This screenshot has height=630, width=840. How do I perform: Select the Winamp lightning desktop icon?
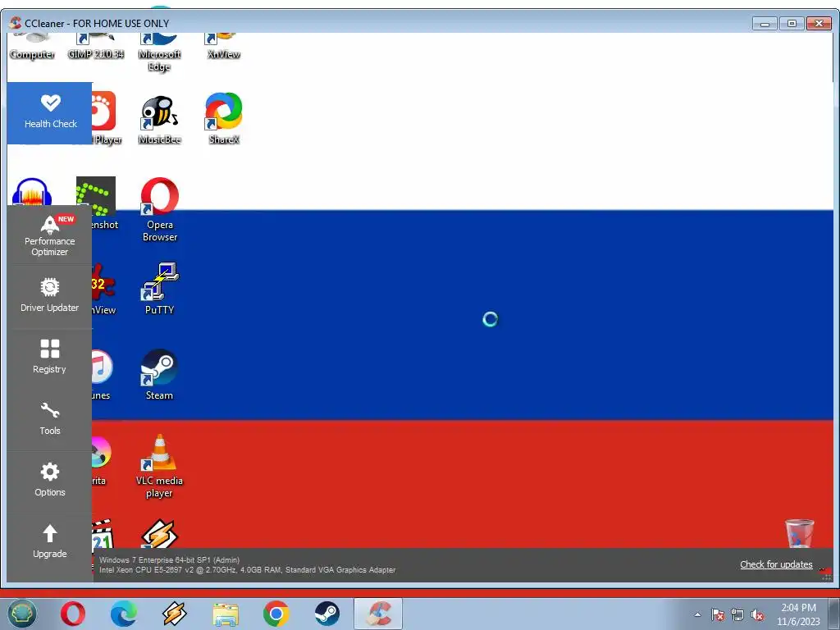pos(159,535)
